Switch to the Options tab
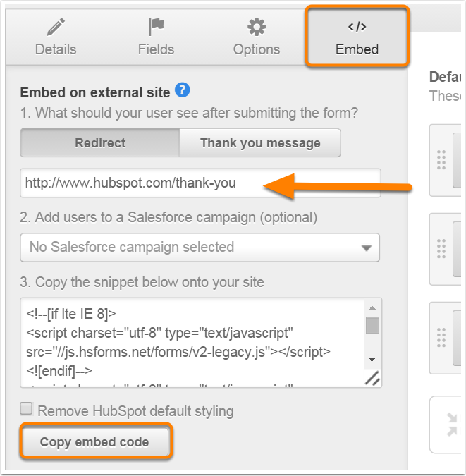 tap(257, 37)
